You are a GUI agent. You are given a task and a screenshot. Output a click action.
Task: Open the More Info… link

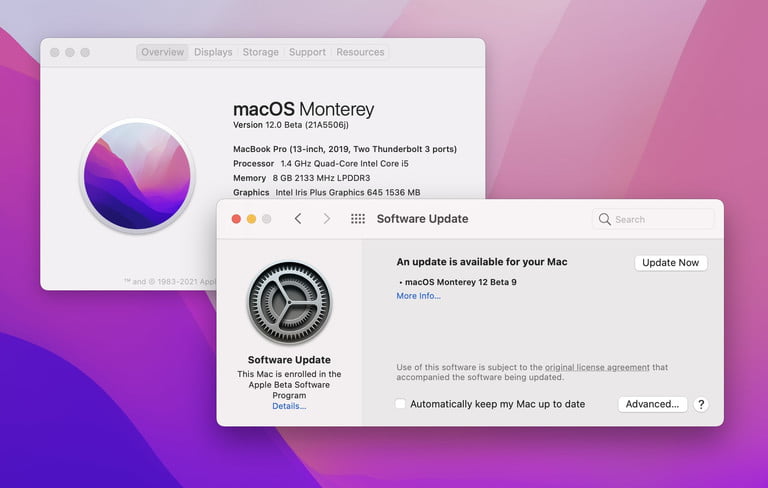tap(418, 296)
